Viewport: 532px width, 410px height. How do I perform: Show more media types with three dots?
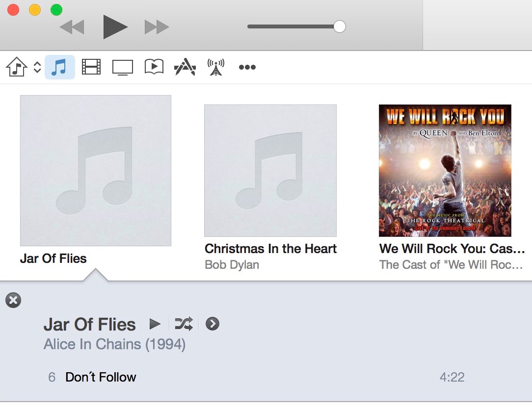247,67
